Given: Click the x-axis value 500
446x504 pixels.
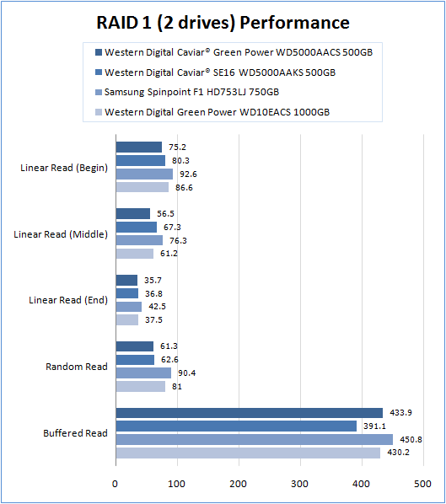Looking at the screenshot, I should point(422,484).
